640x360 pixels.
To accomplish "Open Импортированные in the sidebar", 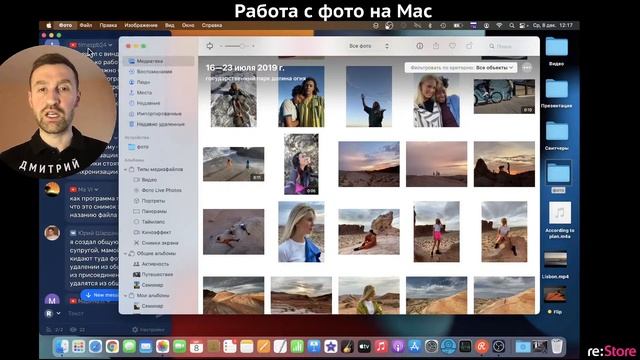I will click(158, 113).
